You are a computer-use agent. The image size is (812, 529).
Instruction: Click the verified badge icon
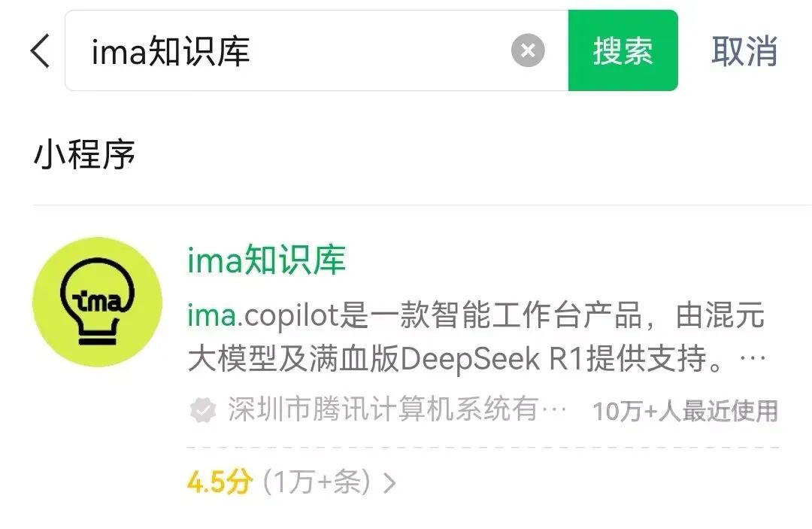(x=202, y=410)
